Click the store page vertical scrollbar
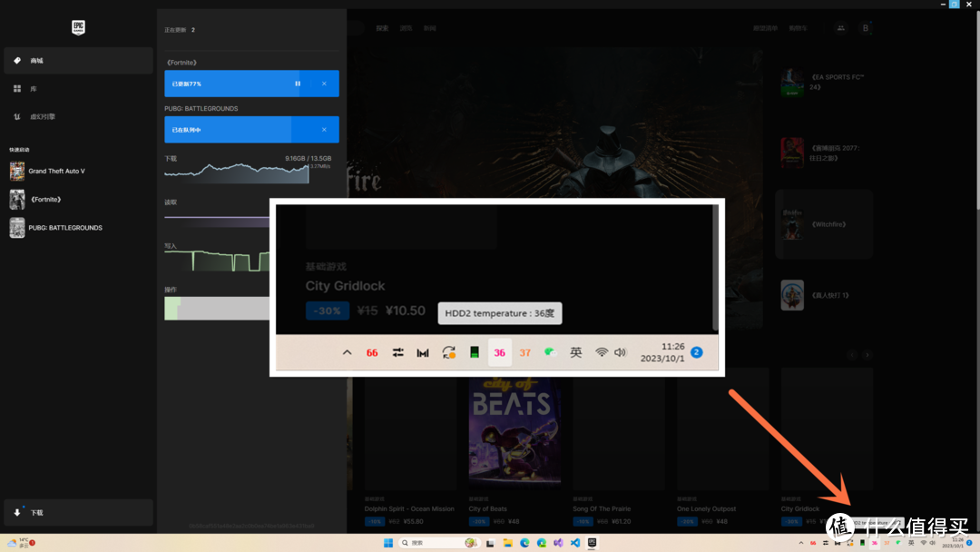The width and height of the screenshot is (980, 552). pyautogui.click(x=977, y=109)
